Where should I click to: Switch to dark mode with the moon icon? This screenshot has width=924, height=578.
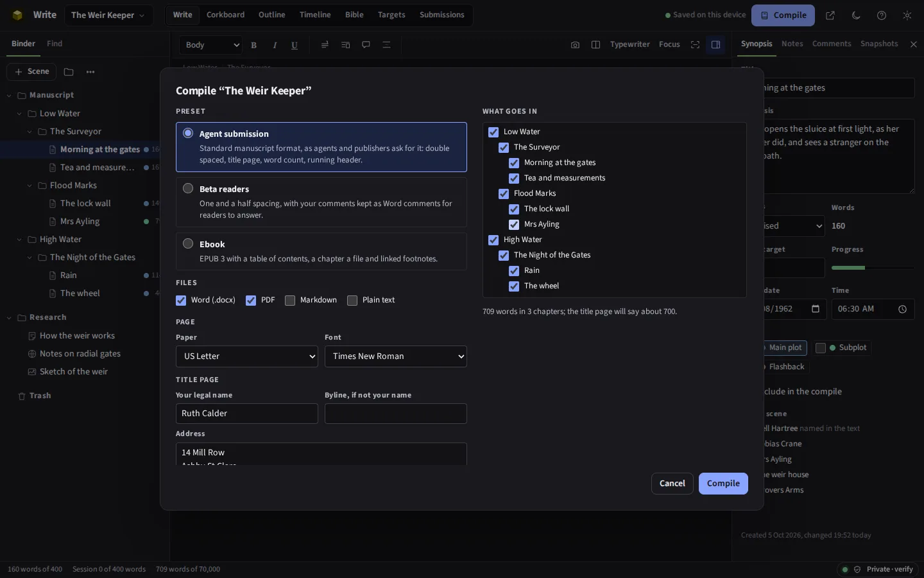pos(856,15)
